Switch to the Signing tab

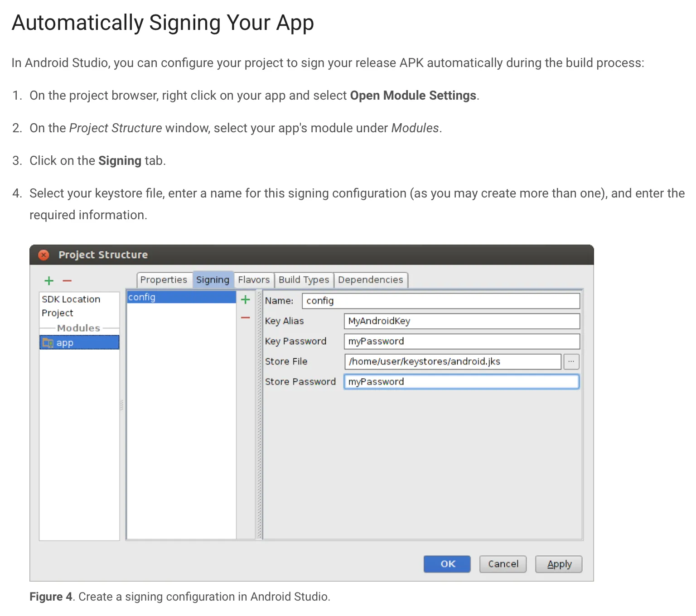(213, 280)
